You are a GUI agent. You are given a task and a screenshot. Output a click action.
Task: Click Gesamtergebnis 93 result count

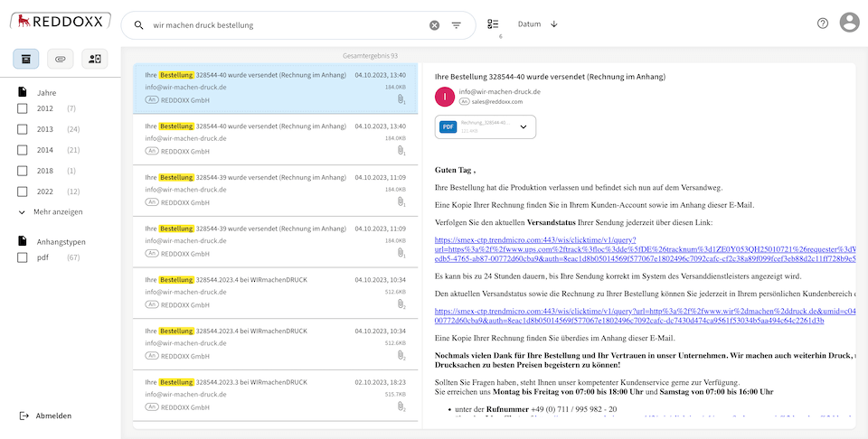pos(370,56)
